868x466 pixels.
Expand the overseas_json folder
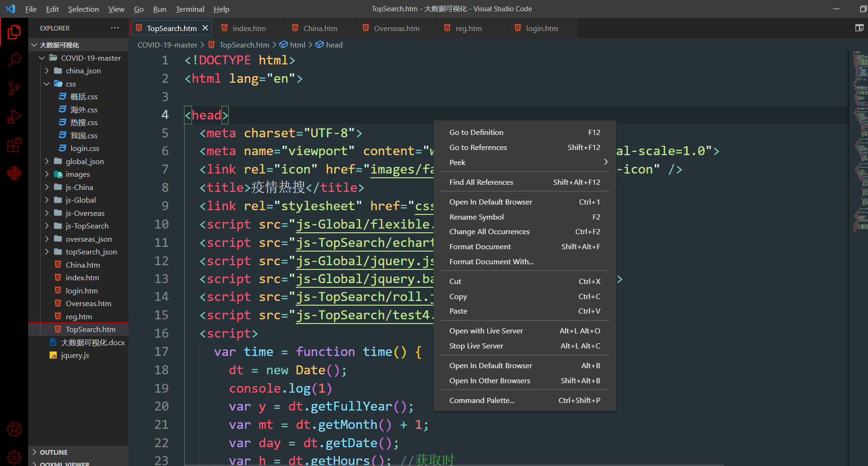click(x=47, y=239)
